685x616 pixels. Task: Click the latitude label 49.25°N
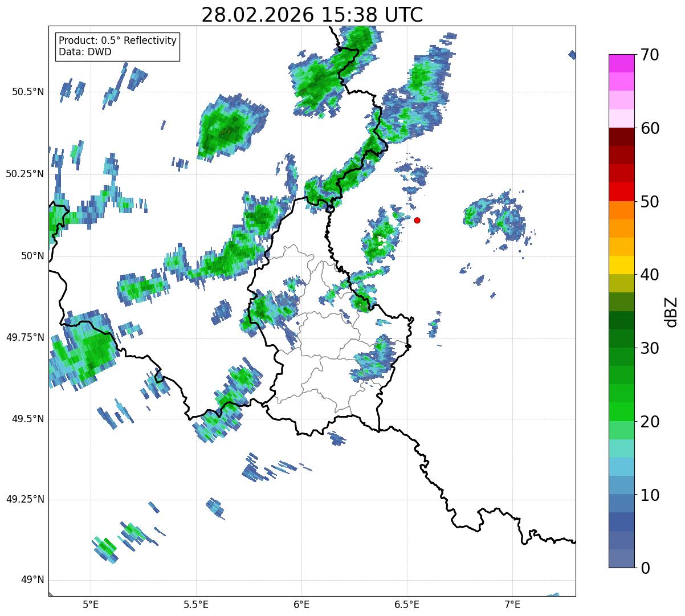[x=25, y=499]
